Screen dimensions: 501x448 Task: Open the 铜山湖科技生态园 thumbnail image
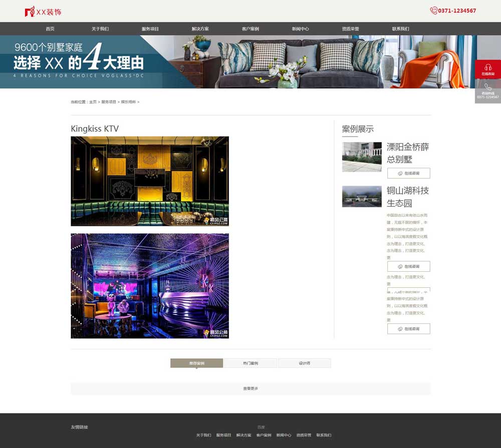(x=362, y=196)
